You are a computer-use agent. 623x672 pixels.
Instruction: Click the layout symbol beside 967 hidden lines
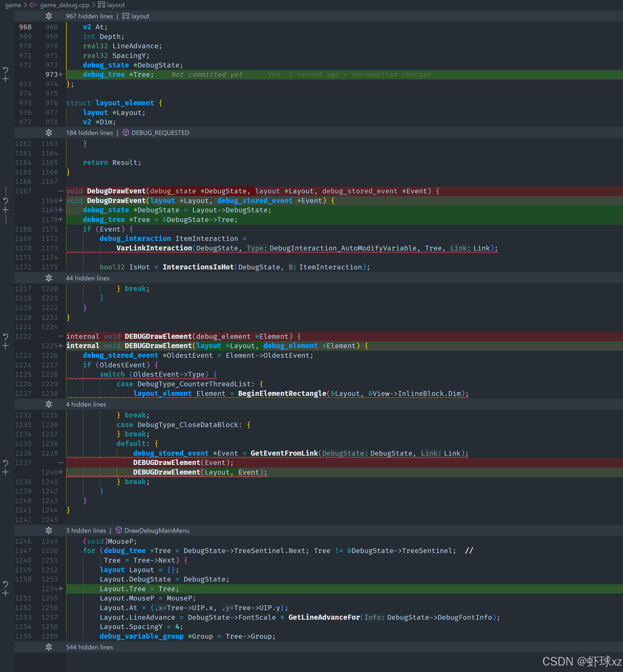(140, 16)
